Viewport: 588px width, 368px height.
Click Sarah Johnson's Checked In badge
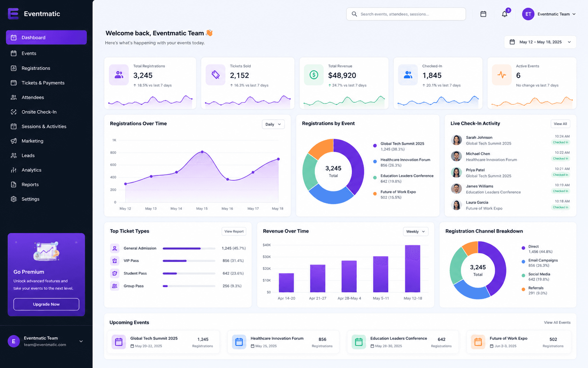tap(561, 142)
